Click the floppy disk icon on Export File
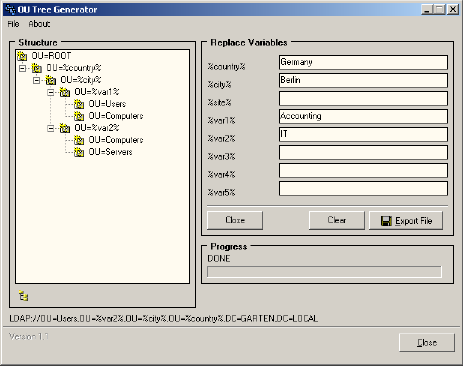The height and width of the screenshot is (366, 463). tap(386, 221)
